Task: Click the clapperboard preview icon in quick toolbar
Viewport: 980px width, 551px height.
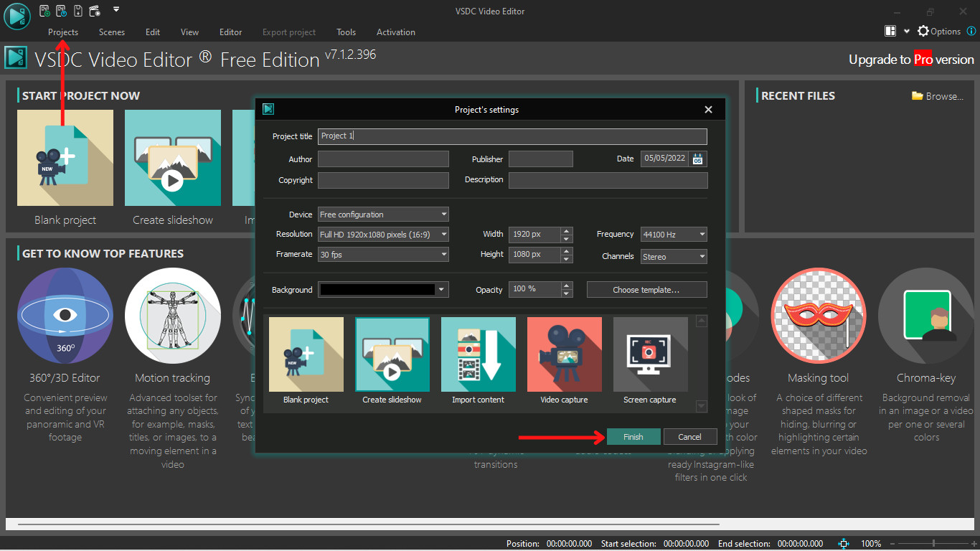Action: 94,11
